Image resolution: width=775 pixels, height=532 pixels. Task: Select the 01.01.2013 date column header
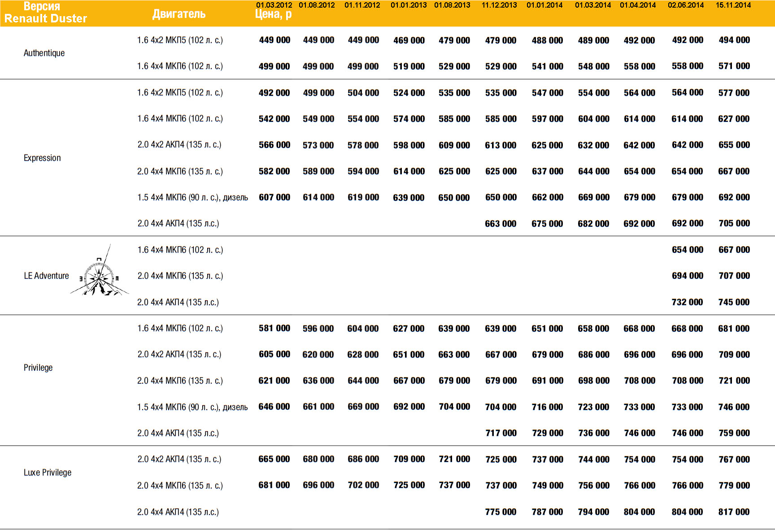[x=409, y=5]
